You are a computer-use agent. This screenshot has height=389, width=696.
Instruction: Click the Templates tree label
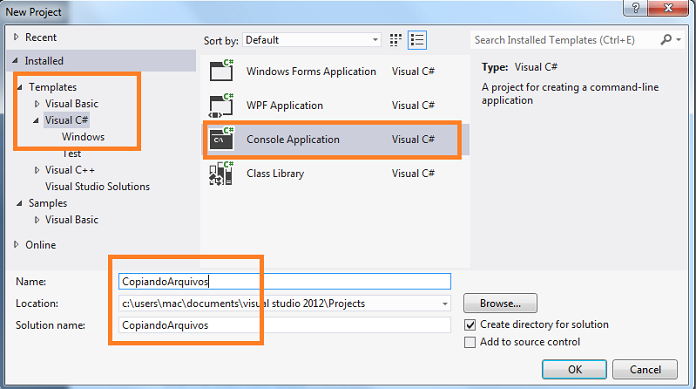click(52, 87)
